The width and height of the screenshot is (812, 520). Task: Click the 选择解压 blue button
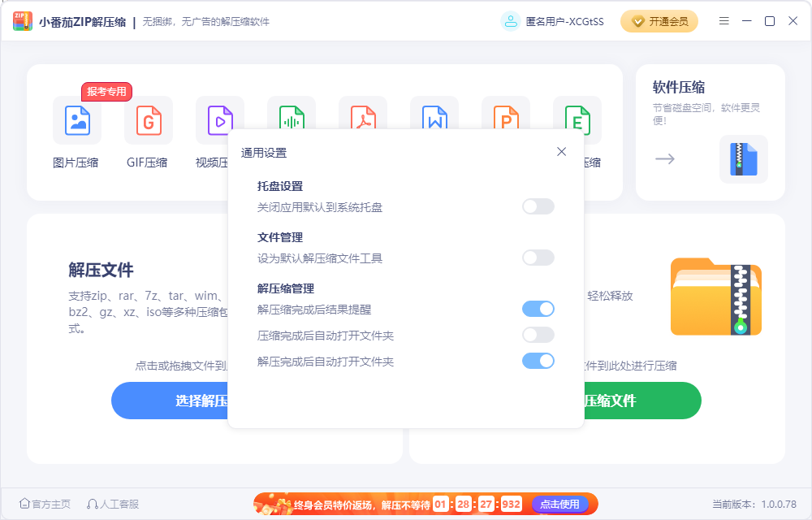point(170,401)
